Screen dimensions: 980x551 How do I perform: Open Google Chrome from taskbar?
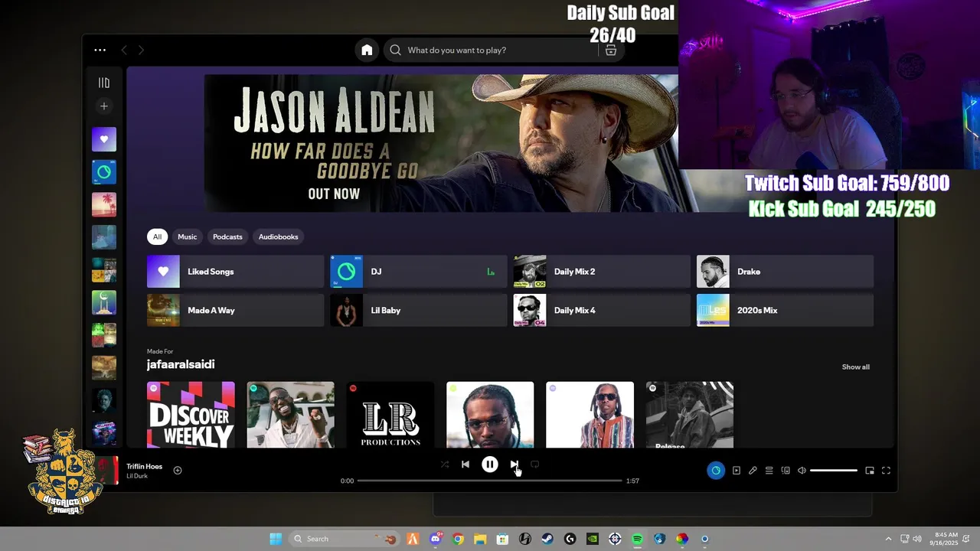click(x=458, y=539)
